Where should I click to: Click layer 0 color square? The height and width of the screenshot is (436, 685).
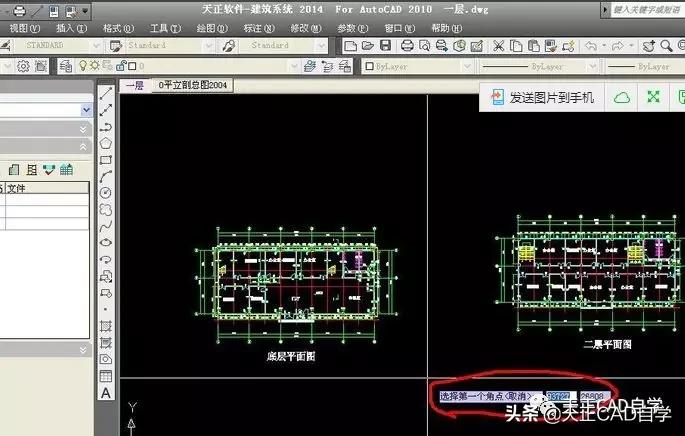(132, 66)
